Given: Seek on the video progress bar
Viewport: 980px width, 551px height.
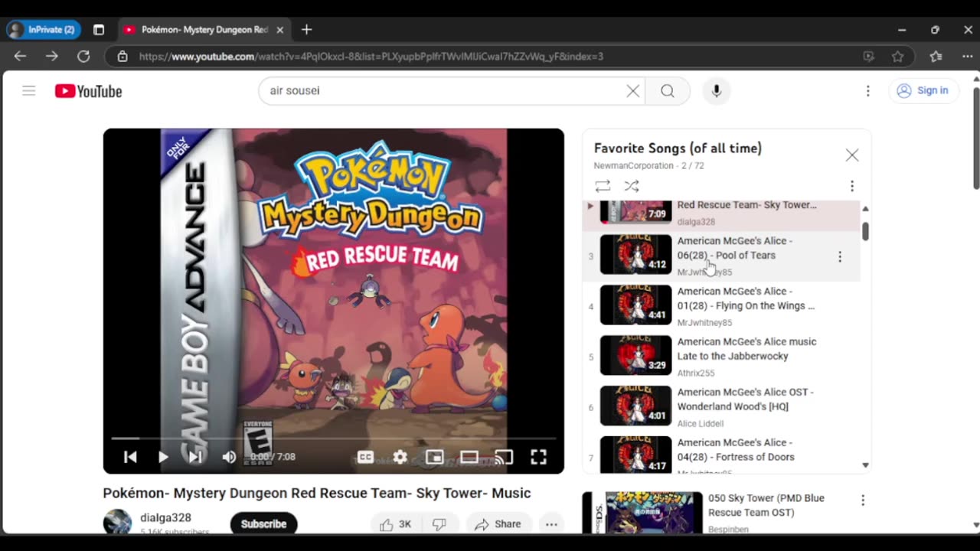Looking at the screenshot, I should click(x=334, y=439).
